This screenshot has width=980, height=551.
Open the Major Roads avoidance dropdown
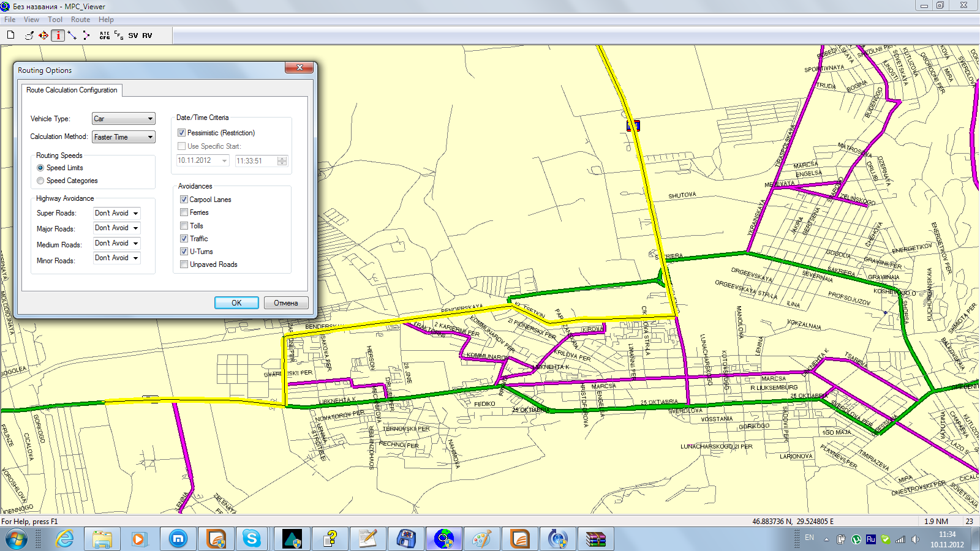(x=116, y=228)
